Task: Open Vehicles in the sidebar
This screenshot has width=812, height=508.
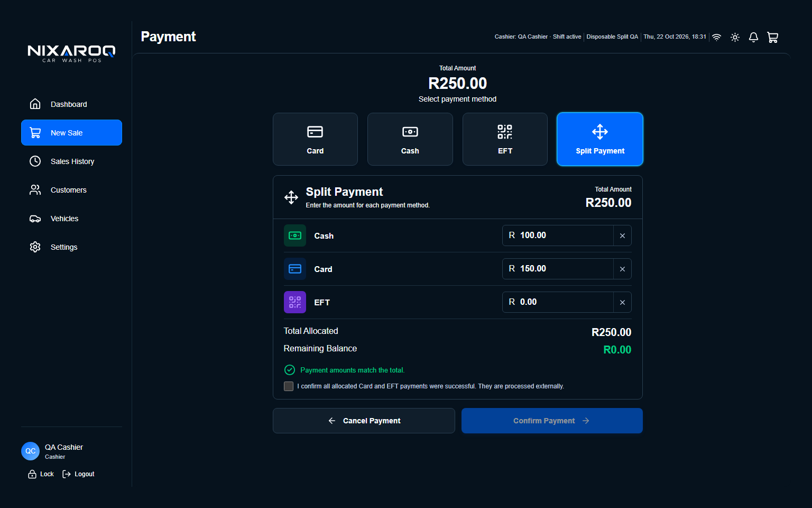Action: tap(71, 218)
